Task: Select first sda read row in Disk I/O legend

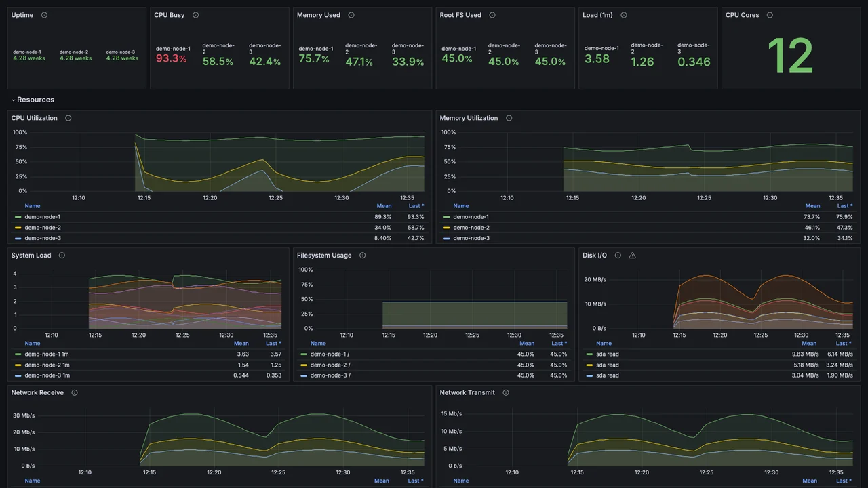Action: coord(719,354)
